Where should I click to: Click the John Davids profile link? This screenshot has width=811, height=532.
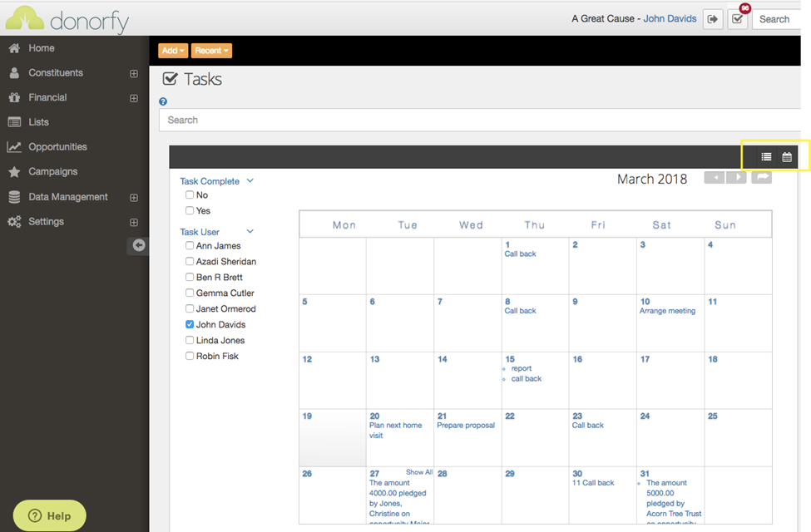coord(670,18)
